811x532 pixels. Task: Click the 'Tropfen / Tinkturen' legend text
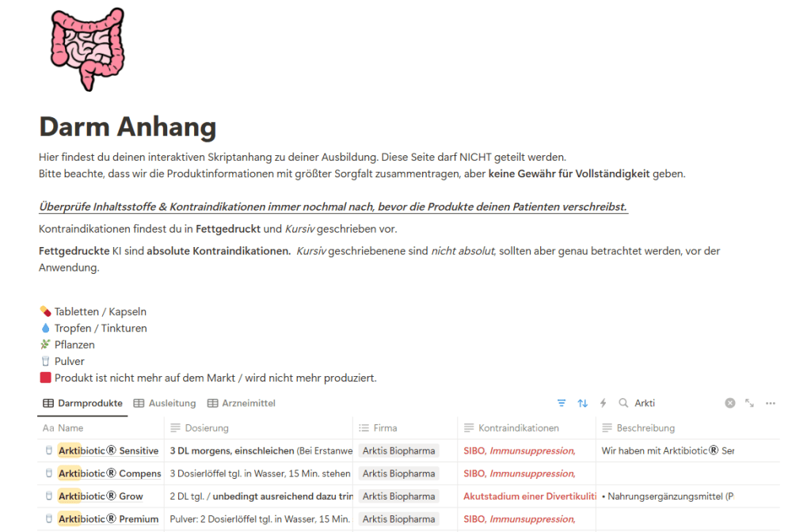coord(101,328)
